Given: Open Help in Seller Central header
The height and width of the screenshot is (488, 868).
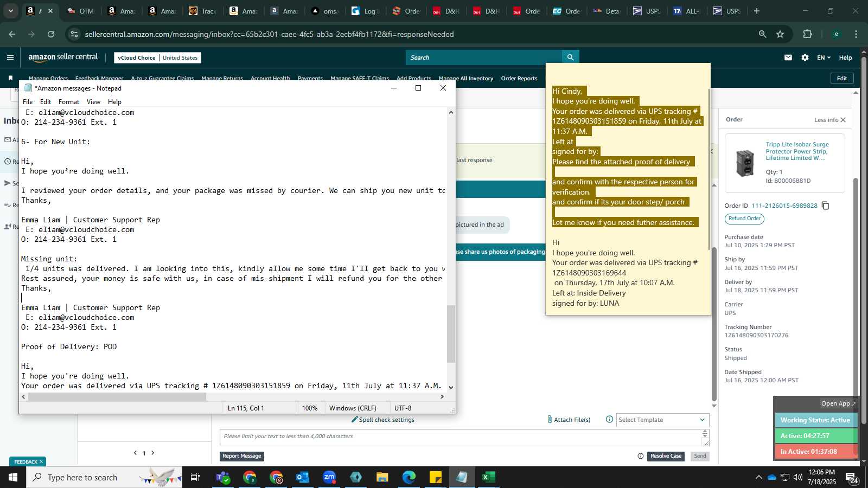Looking at the screenshot, I should 845,57.
